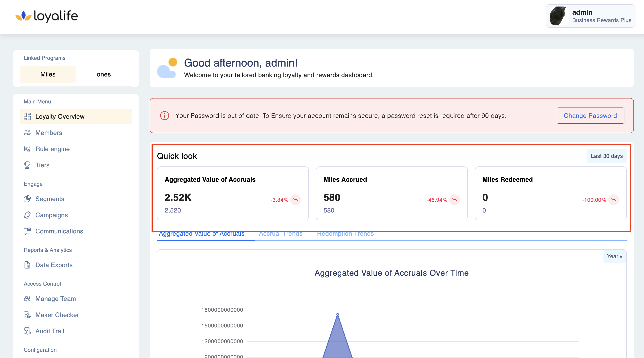Open the Yearly period dropdown
Image resolution: width=644 pixels, height=358 pixels.
pyautogui.click(x=614, y=256)
